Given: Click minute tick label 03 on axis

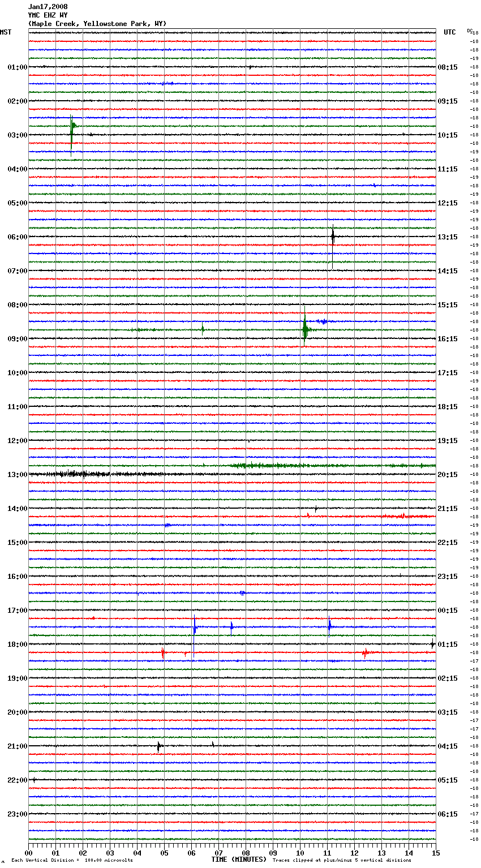Looking at the screenshot, I should 110,853.
